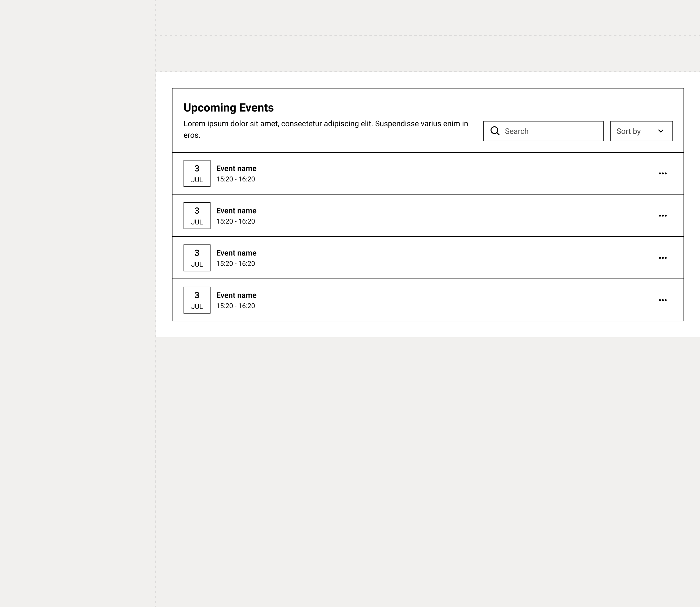Open the Sort by dropdown
This screenshot has height=607, width=700.
click(x=641, y=131)
